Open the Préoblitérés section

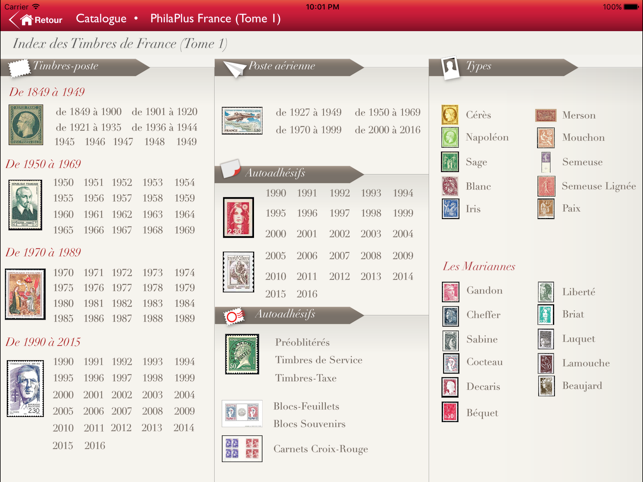pyautogui.click(x=302, y=342)
